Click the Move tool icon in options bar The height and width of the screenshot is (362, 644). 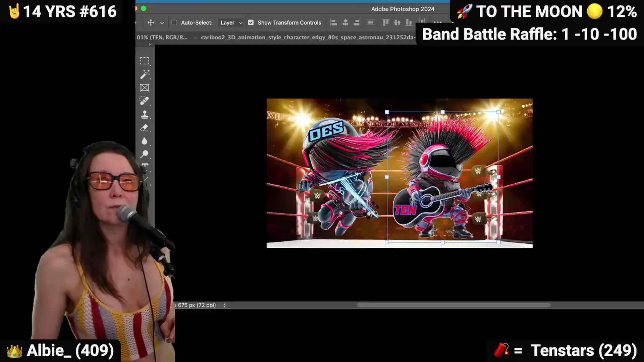click(151, 22)
